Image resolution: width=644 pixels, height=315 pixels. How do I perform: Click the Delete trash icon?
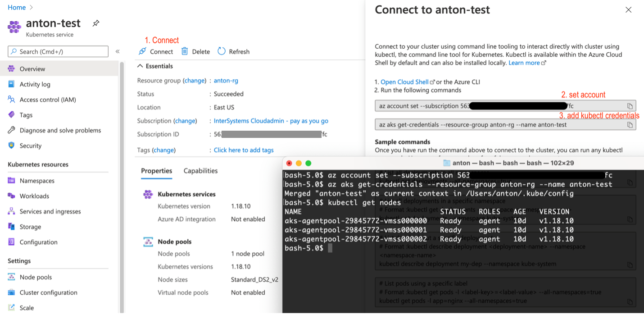(x=185, y=51)
